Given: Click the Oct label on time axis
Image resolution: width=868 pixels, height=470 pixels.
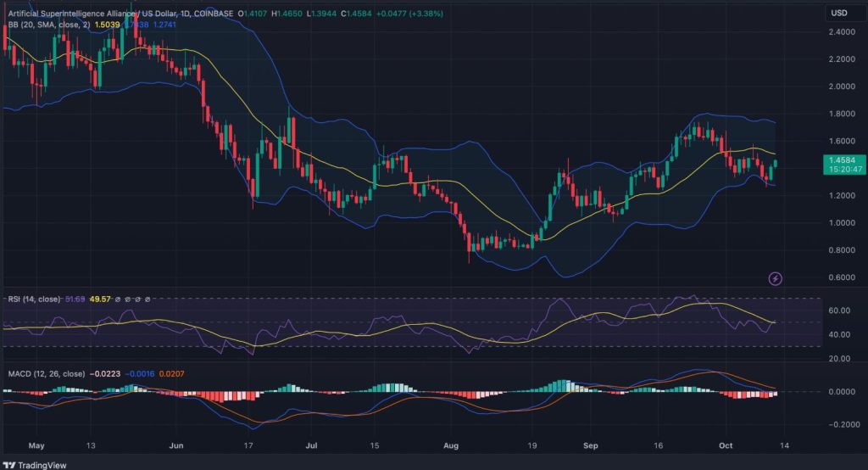Looking at the screenshot, I should click(726, 445).
